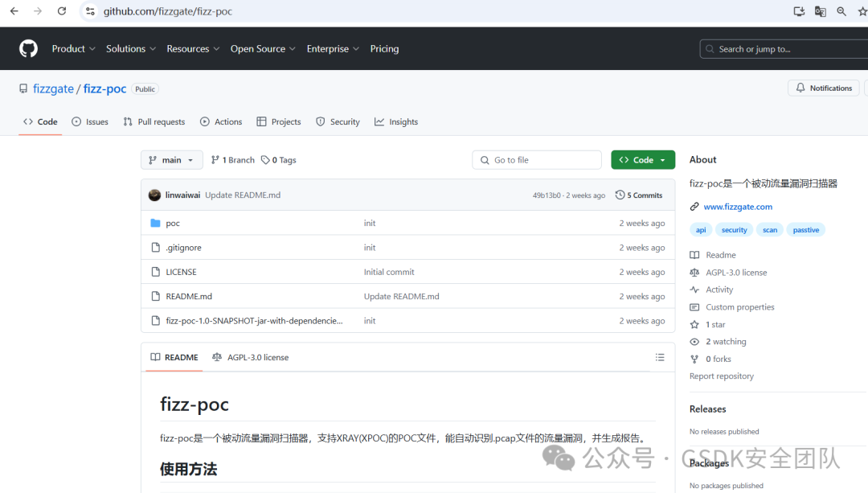
Task: Open the green Code dropdown button
Action: (x=643, y=160)
